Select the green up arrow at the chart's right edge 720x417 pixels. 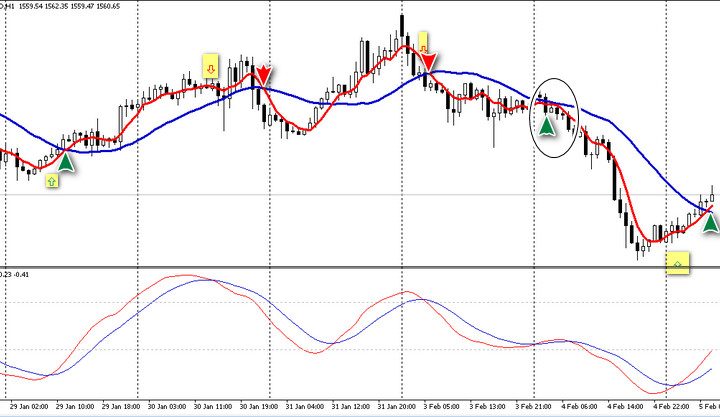coord(710,222)
